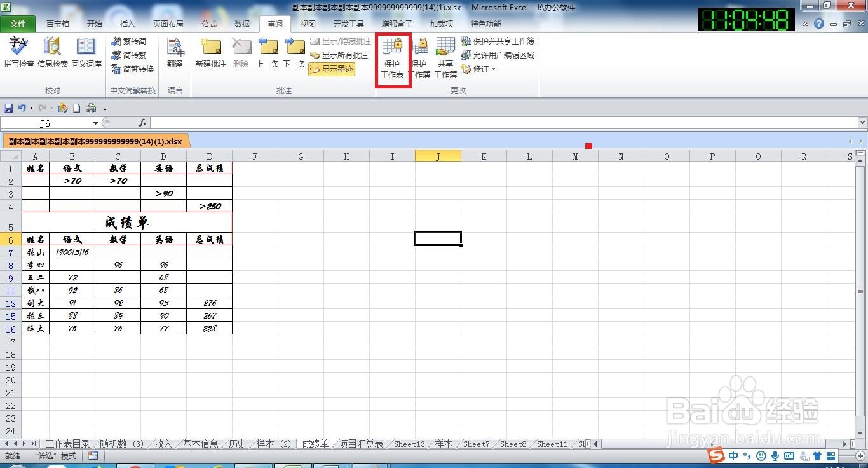
Task: Click quick print preview icon
Action: tap(91, 108)
